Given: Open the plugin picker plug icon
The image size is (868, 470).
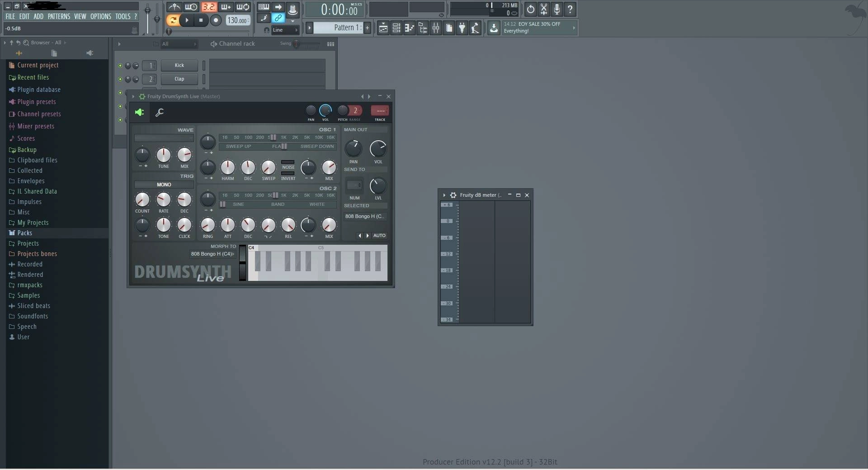Looking at the screenshot, I should pyautogui.click(x=462, y=28).
